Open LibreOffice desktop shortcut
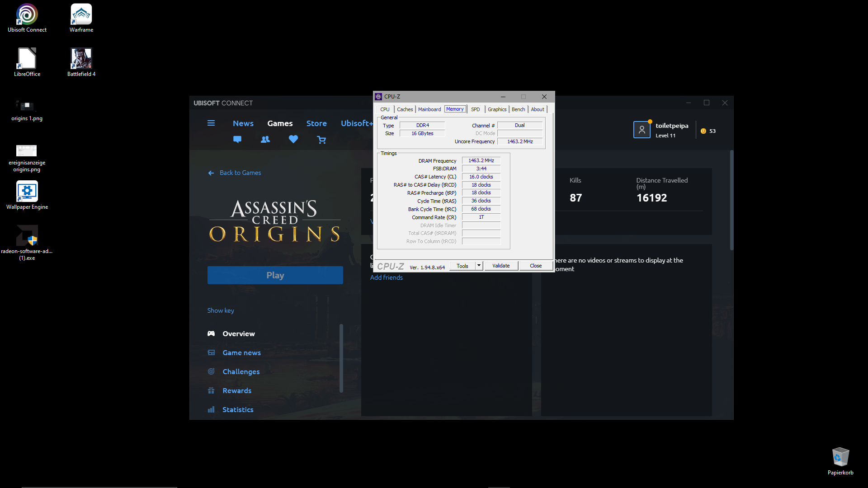Screen dimensions: 868x488 pos(27,62)
